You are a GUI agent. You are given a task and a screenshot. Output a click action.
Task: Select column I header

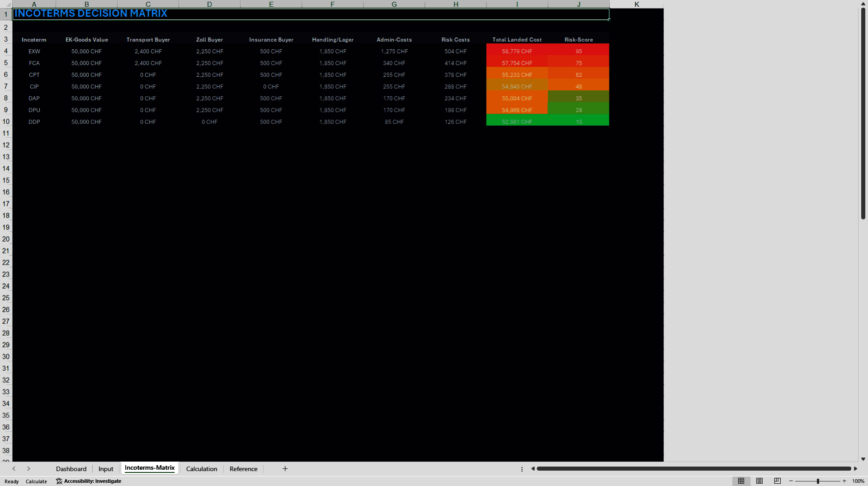click(517, 4)
